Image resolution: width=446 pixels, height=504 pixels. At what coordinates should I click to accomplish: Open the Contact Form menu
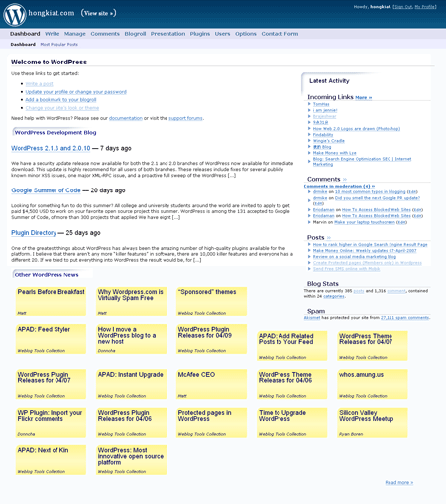(x=279, y=34)
